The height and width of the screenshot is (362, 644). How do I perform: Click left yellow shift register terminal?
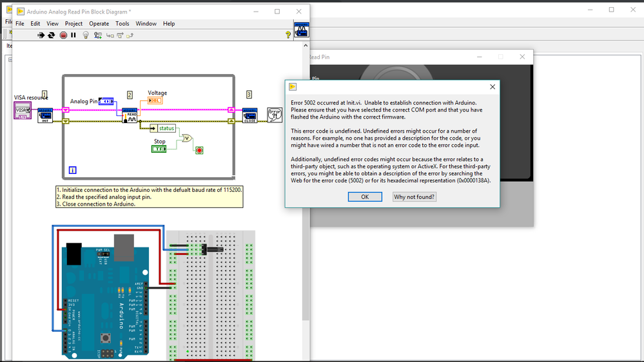[66, 121]
